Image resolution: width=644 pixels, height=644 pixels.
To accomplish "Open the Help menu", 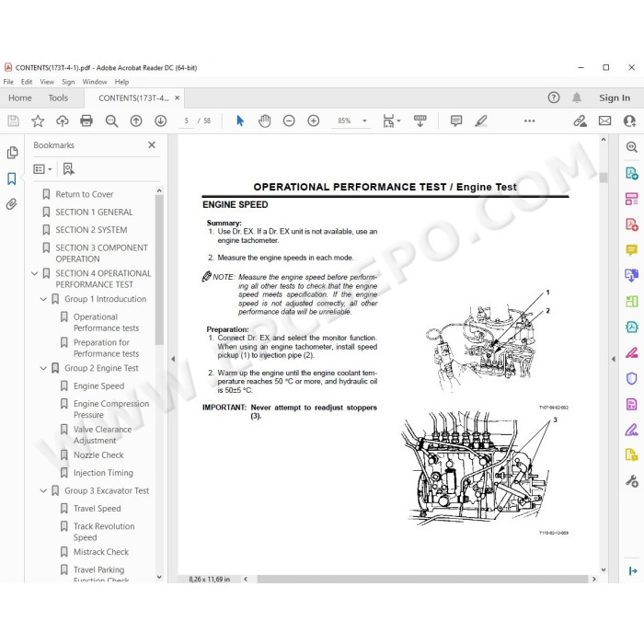I will [121, 82].
